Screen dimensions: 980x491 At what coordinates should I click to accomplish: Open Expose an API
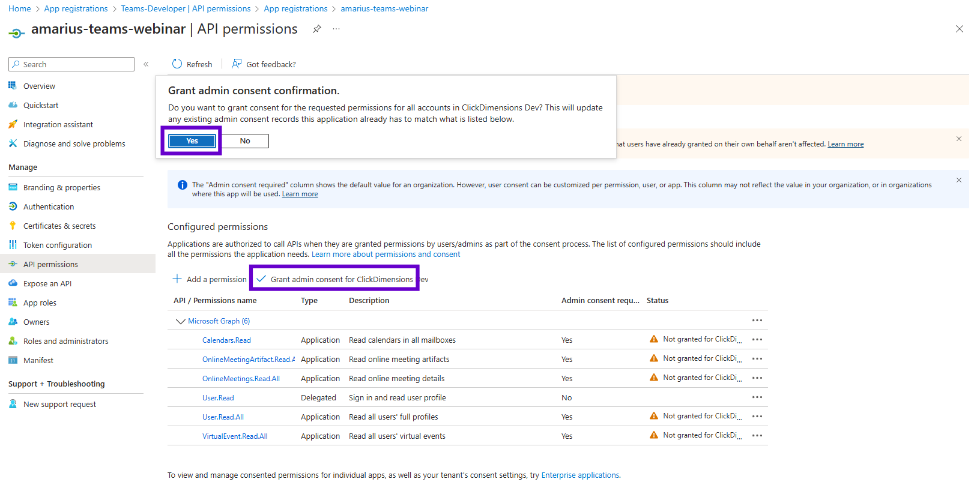point(47,283)
